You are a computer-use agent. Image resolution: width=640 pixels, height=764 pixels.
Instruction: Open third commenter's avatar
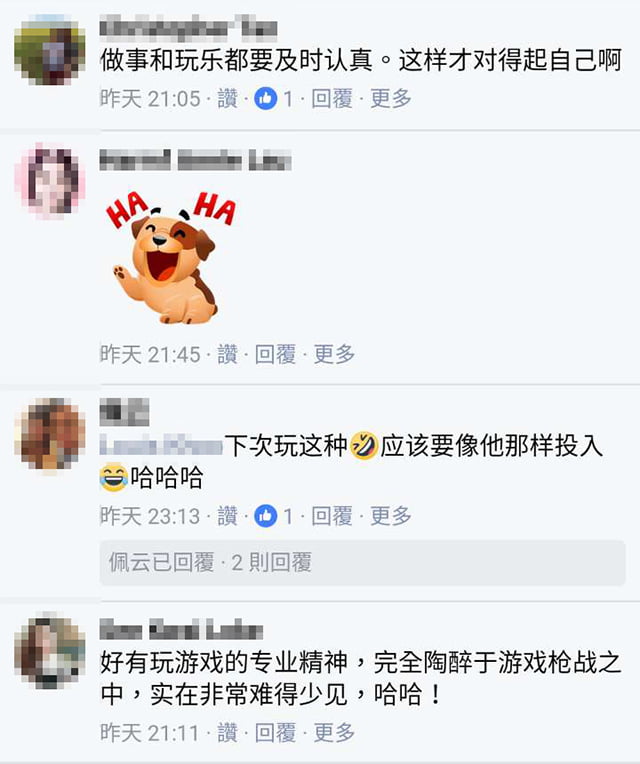[x=50, y=435]
